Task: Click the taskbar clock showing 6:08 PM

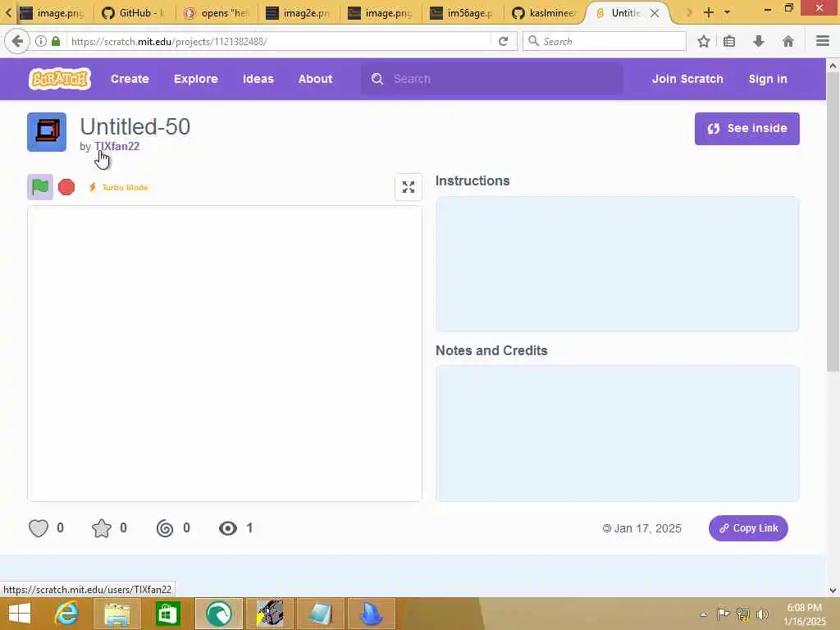Action: pos(804,614)
